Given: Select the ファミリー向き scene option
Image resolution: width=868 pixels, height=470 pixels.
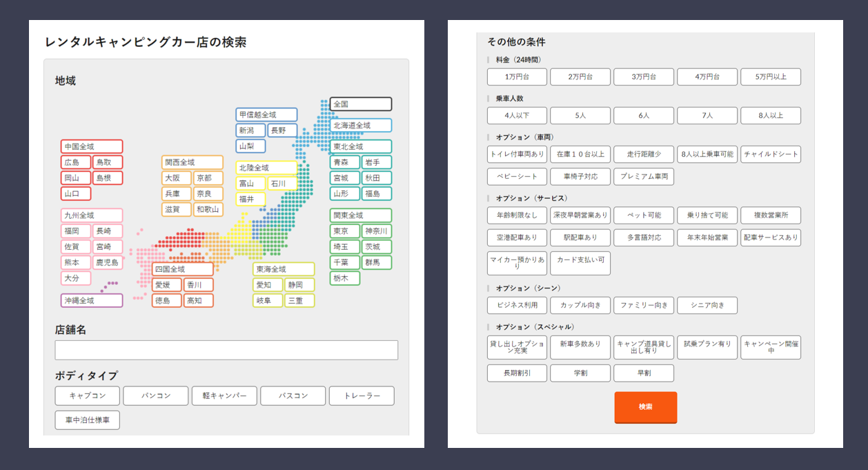Looking at the screenshot, I should (644, 306).
